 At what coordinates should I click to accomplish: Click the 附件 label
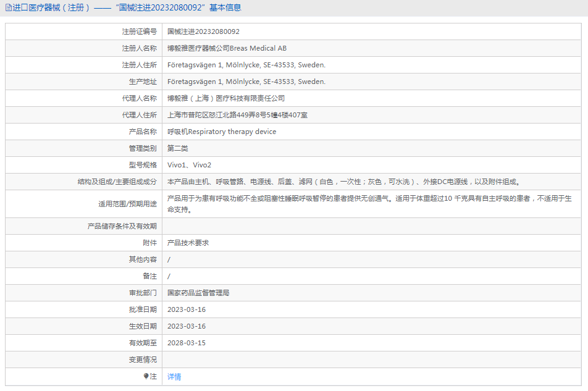(149, 243)
